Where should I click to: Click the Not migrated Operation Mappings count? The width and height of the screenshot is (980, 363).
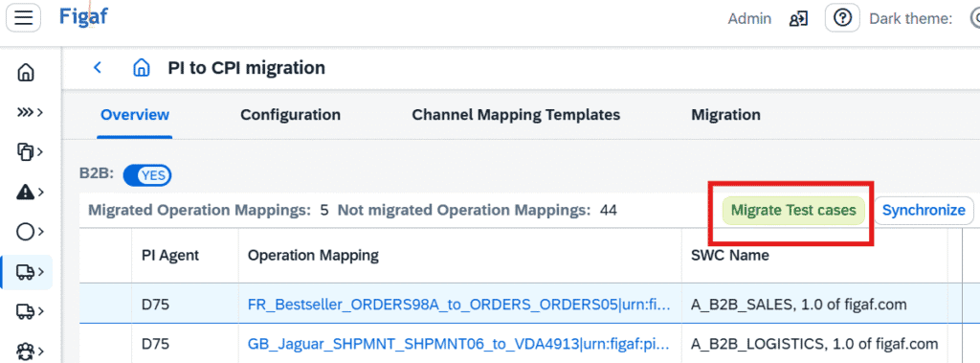608,211
